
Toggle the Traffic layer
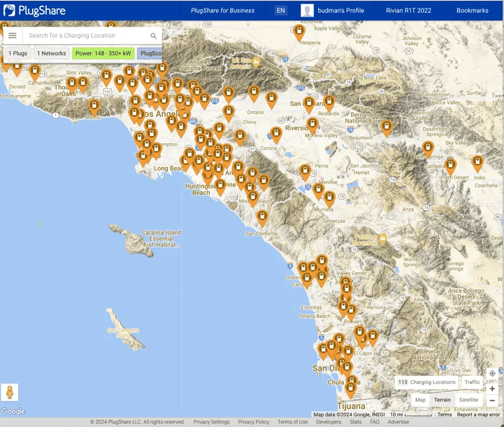472,382
